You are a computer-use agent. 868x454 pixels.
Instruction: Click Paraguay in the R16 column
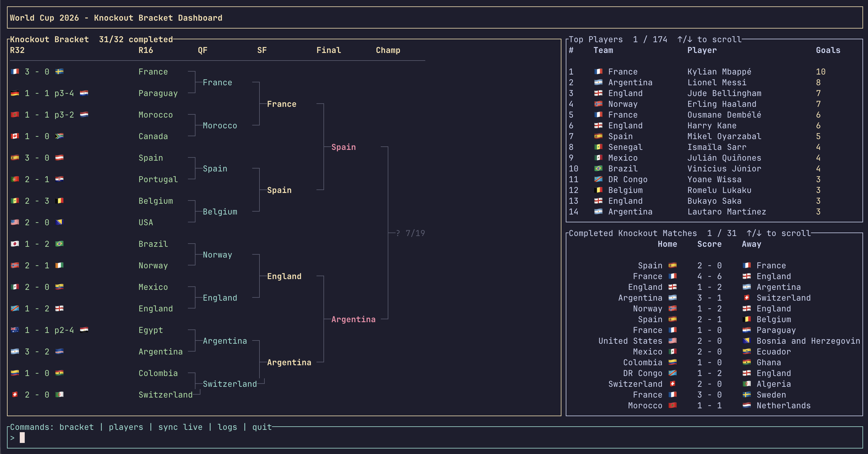pyautogui.click(x=158, y=93)
